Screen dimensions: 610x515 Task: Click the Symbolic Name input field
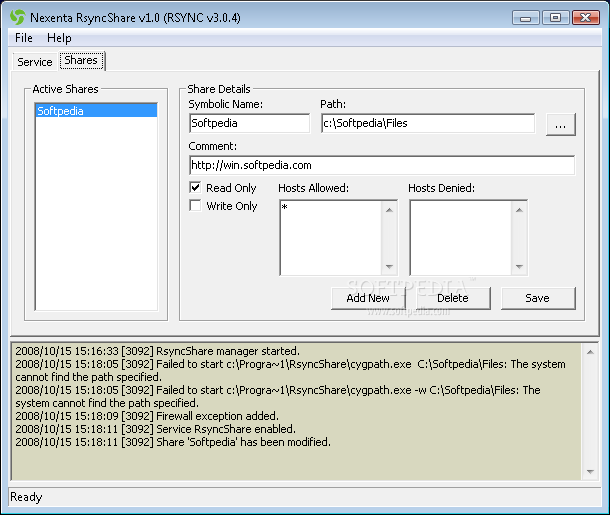point(249,123)
